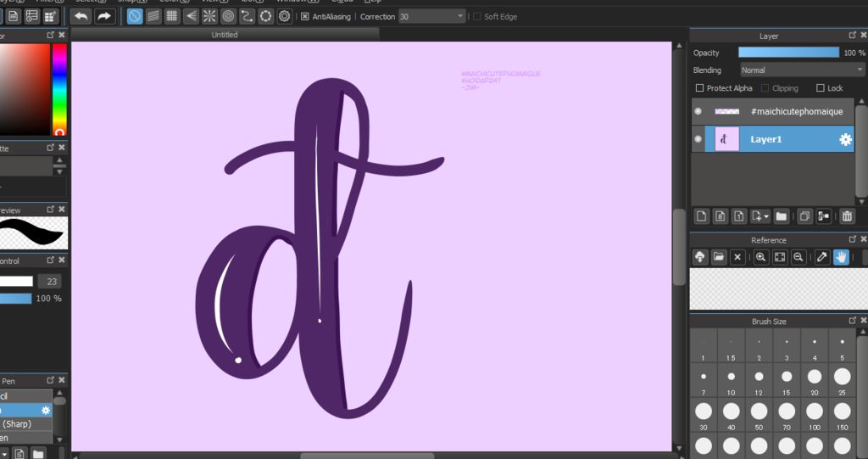Merge layer down icon
The image size is (868, 459).
[x=824, y=216]
